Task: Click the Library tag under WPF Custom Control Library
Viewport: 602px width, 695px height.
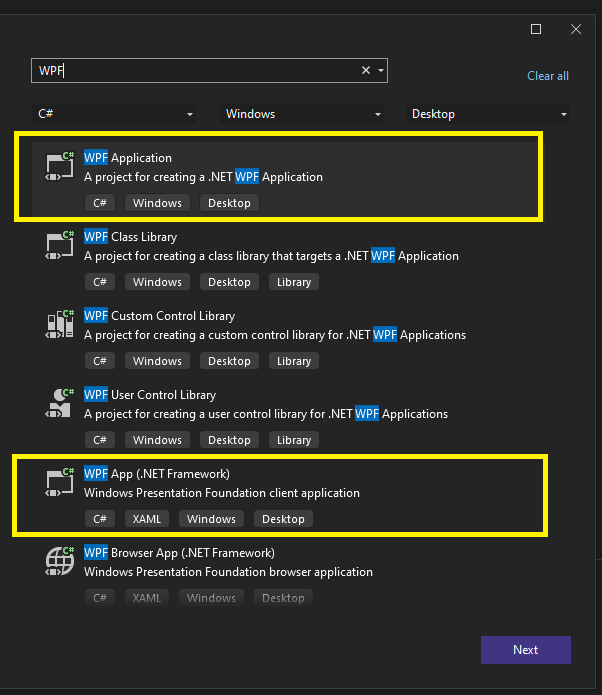Action: (x=294, y=361)
